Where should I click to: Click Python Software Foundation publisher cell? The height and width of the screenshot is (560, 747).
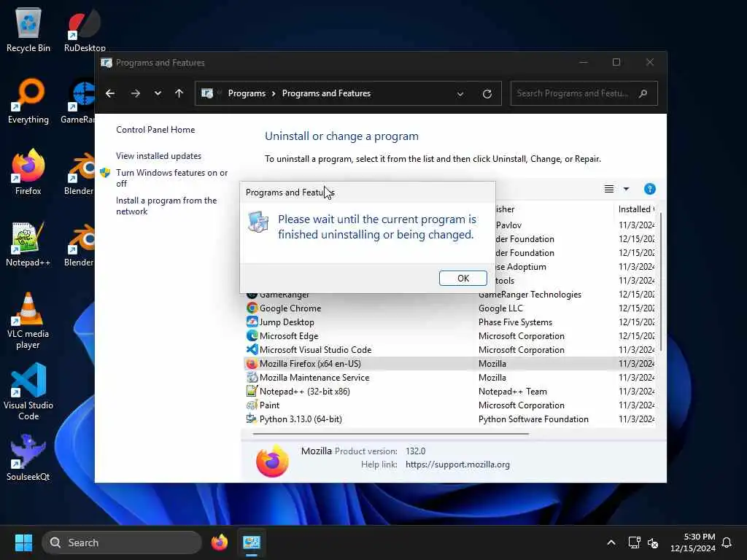click(x=533, y=419)
